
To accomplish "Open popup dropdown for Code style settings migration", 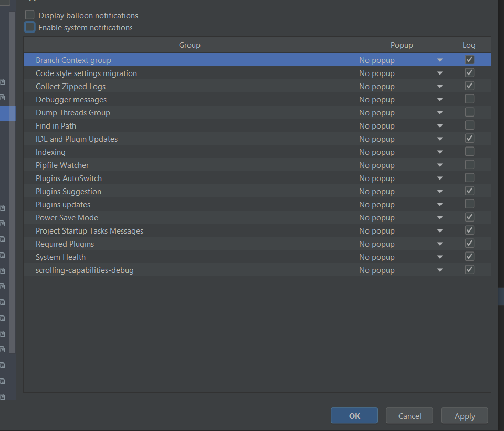I will point(439,73).
